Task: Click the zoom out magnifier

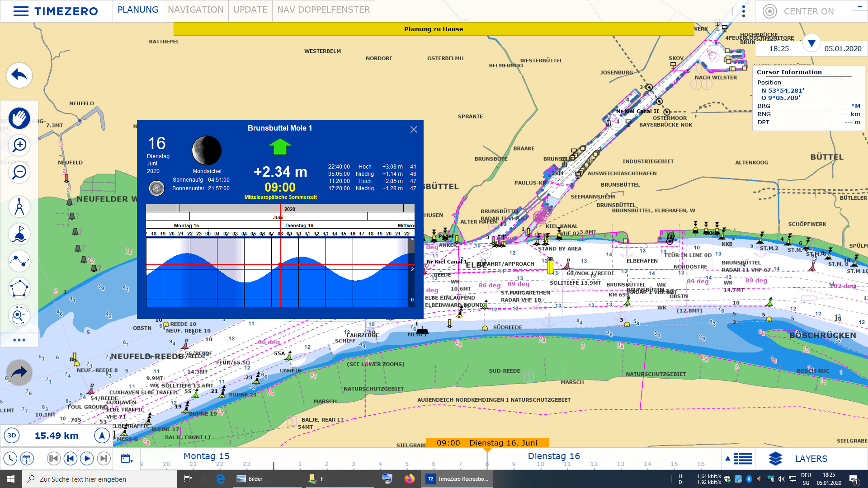Action: click(19, 172)
